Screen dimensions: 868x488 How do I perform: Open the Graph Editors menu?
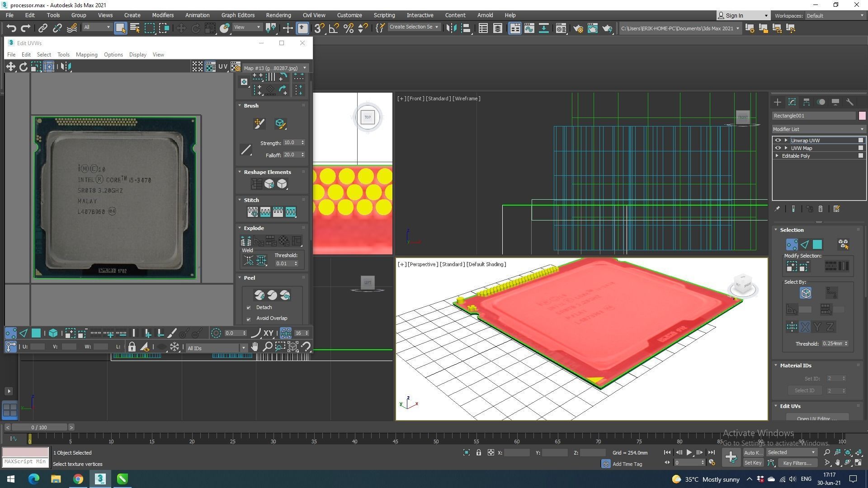(238, 15)
